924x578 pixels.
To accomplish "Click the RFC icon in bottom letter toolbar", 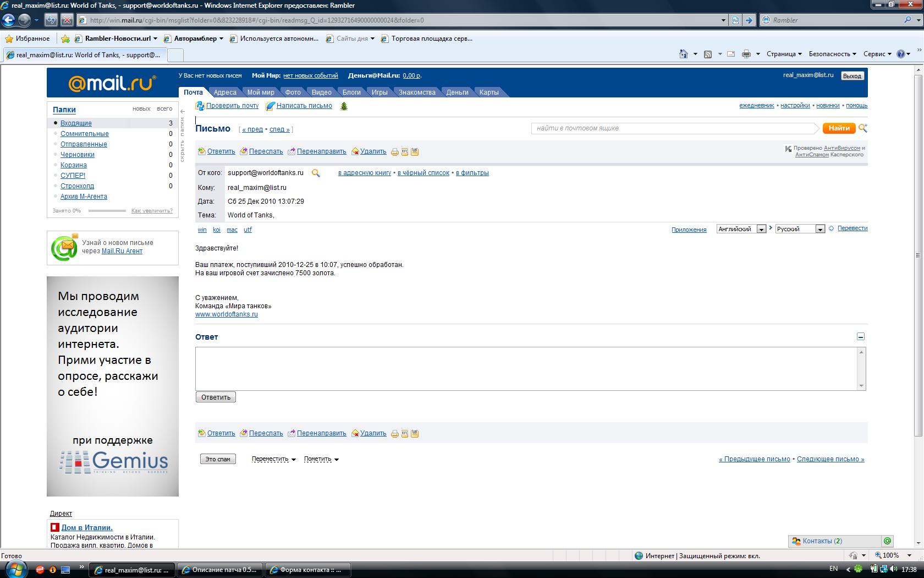I will tap(405, 434).
